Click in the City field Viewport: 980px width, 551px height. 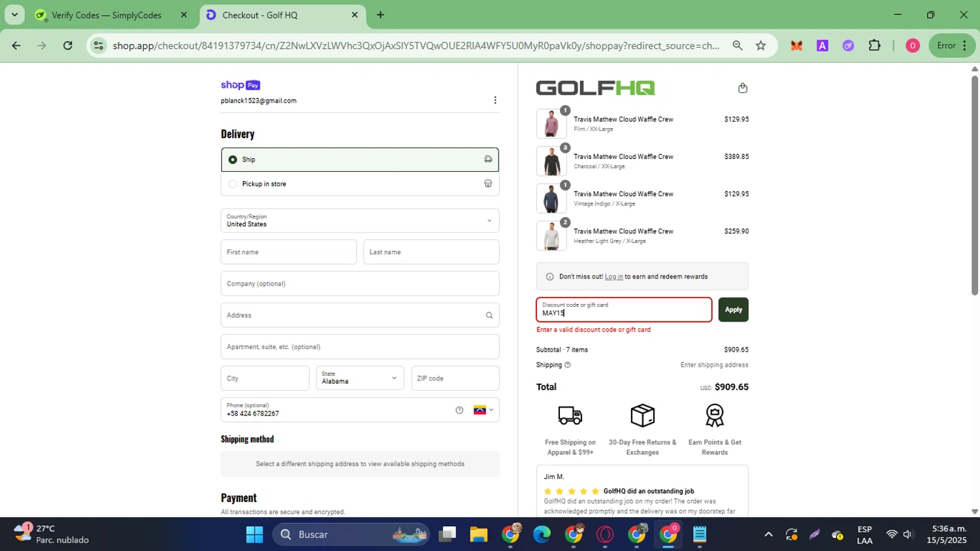[x=265, y=378]
